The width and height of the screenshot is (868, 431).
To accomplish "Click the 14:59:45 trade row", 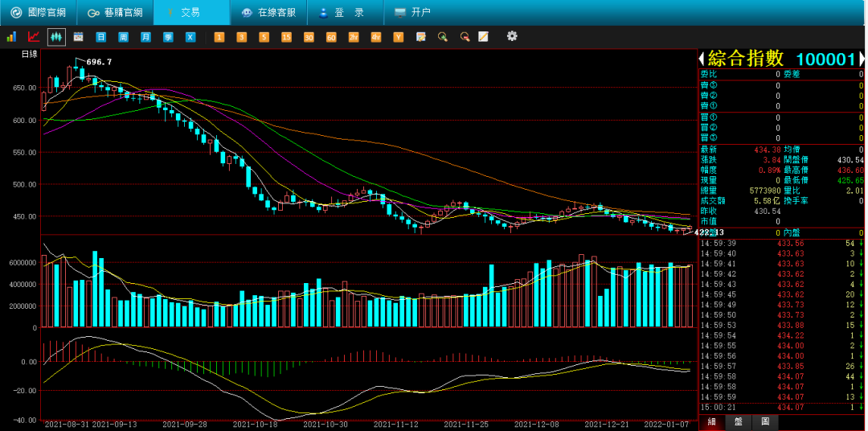I will point(781,294).
